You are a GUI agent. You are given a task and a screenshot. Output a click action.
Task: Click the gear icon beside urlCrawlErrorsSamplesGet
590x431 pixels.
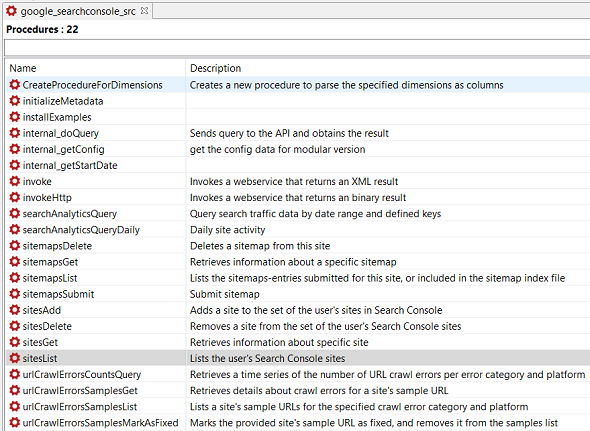click(14, 390)
